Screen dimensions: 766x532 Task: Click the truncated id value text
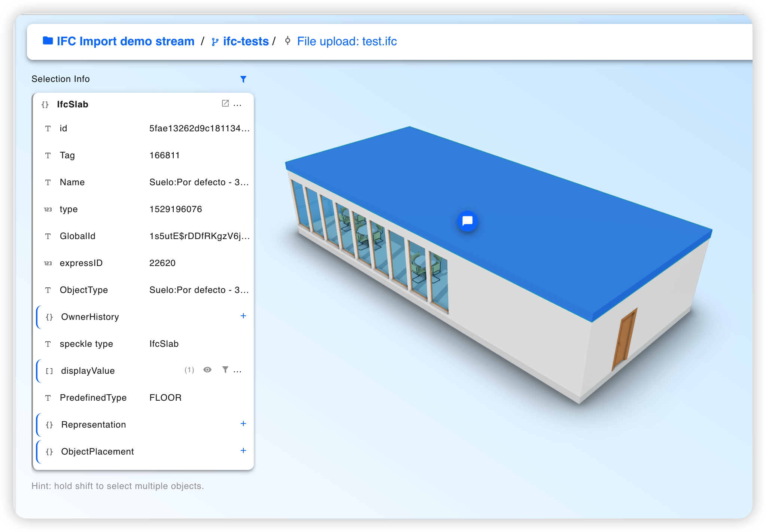click(199, 128)
